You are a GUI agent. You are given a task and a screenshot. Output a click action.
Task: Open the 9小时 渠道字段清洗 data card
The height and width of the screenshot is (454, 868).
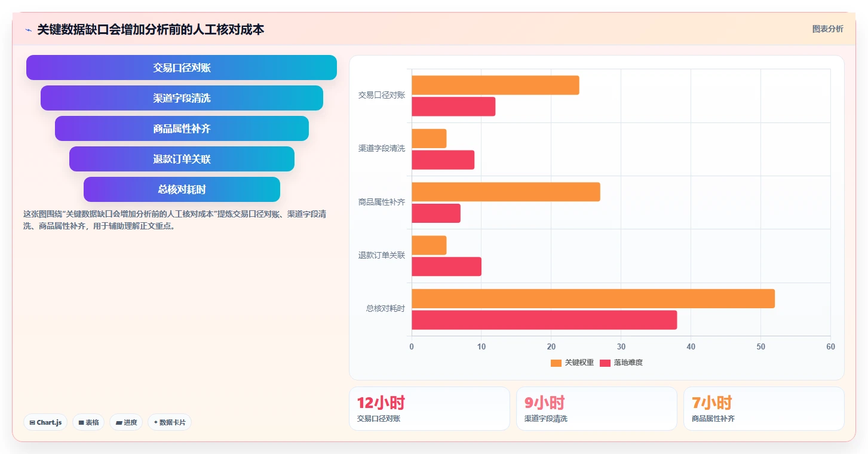[596, 409]
